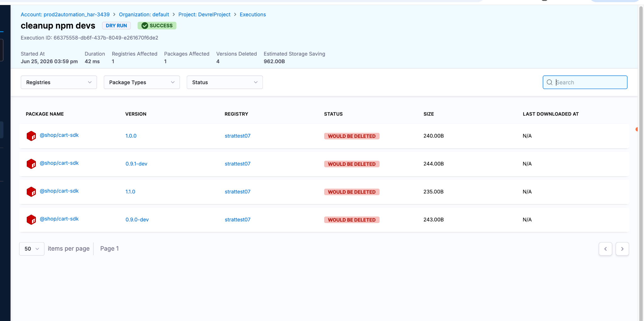
Task: Click the STATUS column header
Action: 333,114
